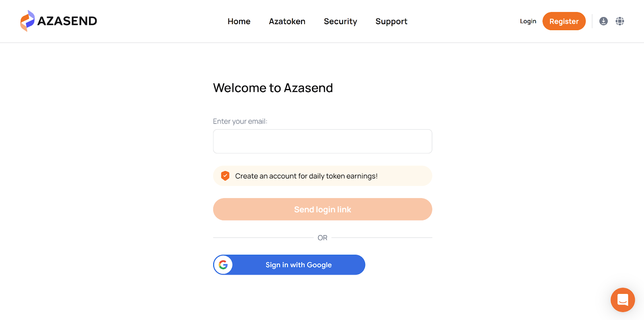Click the orange shield checkmark icon

(x=225, y=176)
